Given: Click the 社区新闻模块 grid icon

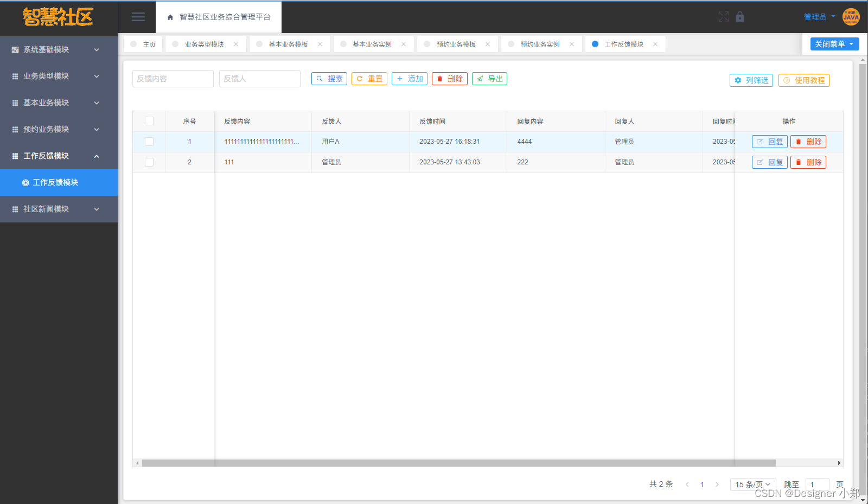Looking at the screenshot, I should tap(15, 209).
